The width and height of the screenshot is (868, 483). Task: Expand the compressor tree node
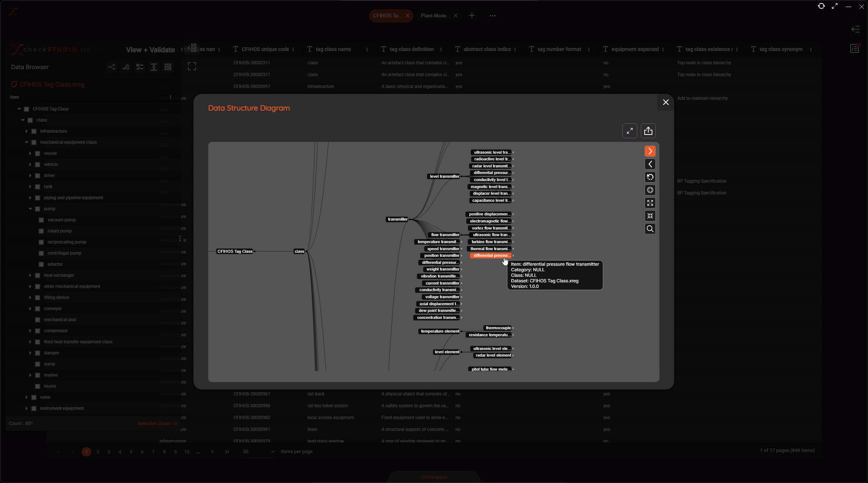[30, 331]
